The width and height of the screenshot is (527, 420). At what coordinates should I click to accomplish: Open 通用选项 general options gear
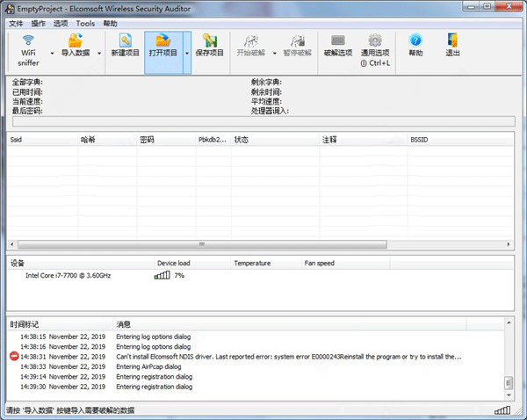(375, 40)
